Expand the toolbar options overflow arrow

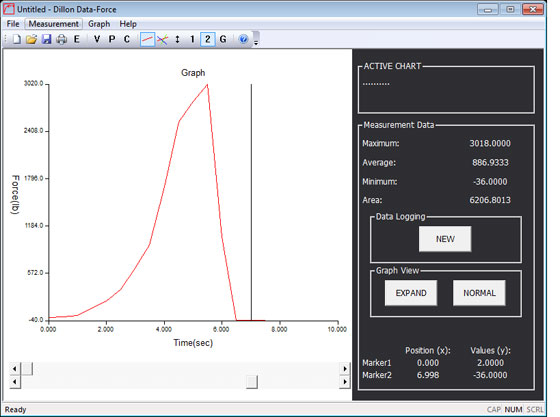256,39
